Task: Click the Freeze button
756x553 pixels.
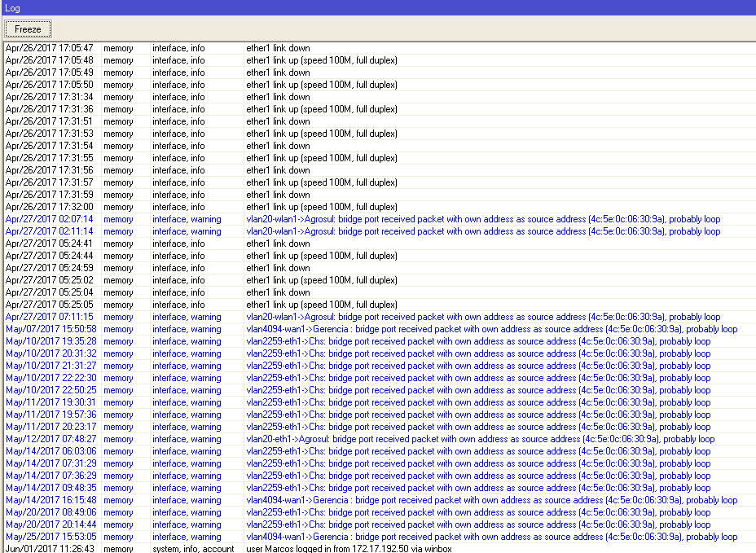Action: coord(28,29)
